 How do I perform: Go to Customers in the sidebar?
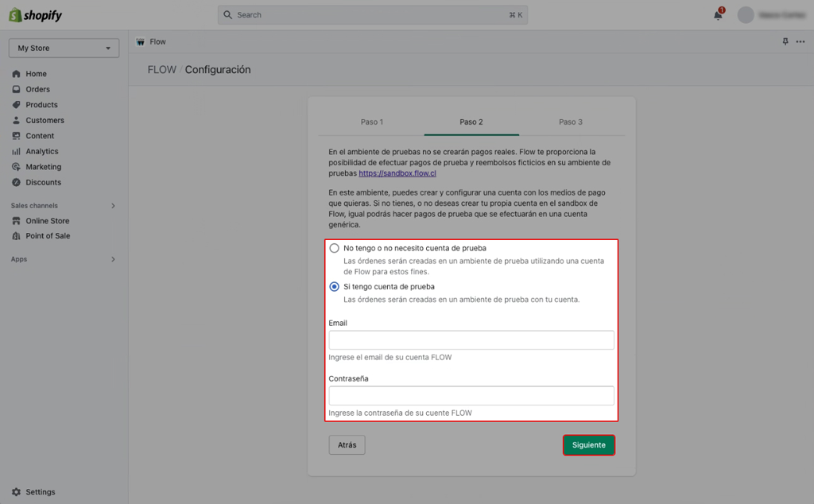coord(45,120)
